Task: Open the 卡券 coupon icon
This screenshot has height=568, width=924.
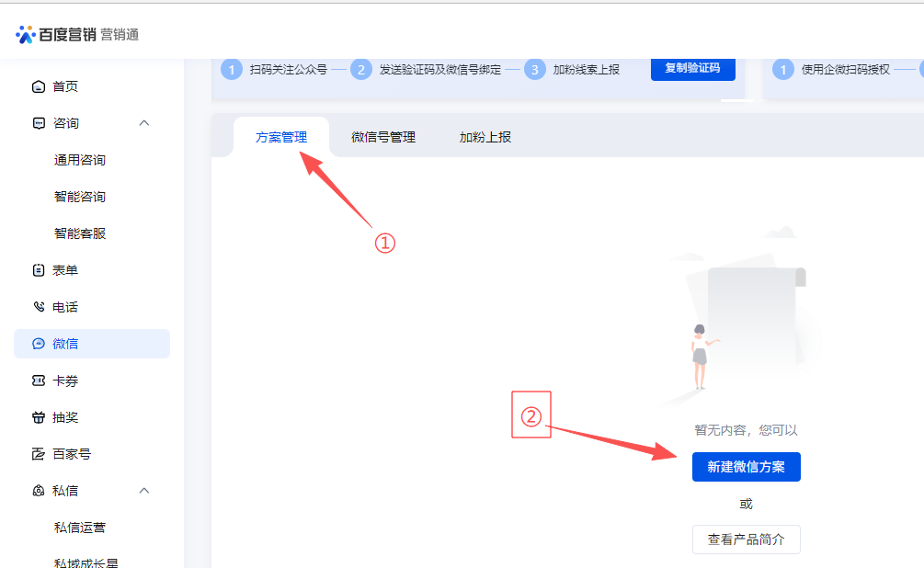Action: pyautogui.click(x=39, y=381)
